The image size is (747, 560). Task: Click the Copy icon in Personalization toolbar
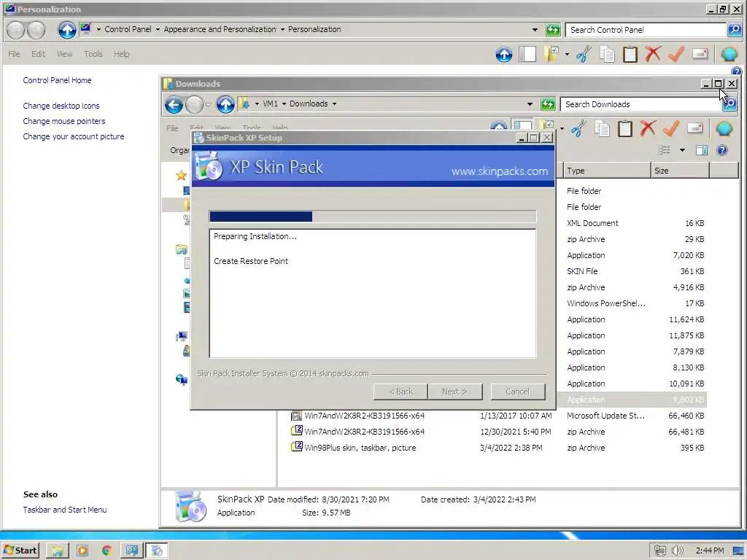(607, 54)
